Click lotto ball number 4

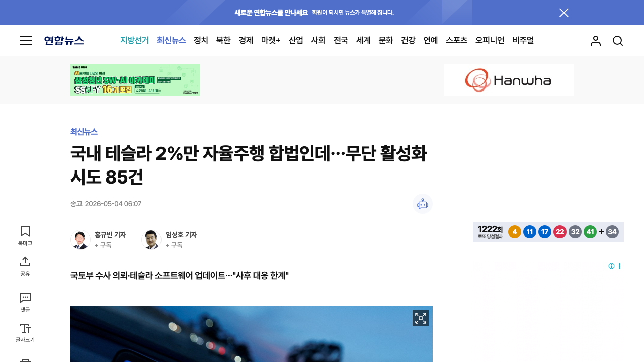[x=515, y=232]
